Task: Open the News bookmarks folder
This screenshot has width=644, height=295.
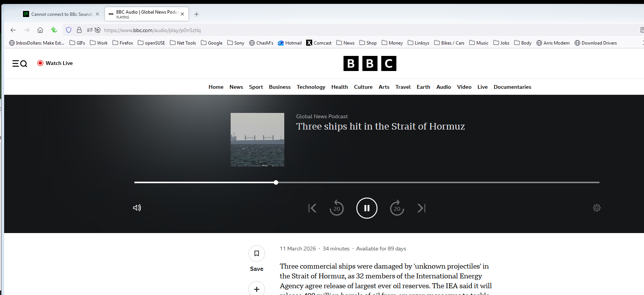Action: click(345, 43)
